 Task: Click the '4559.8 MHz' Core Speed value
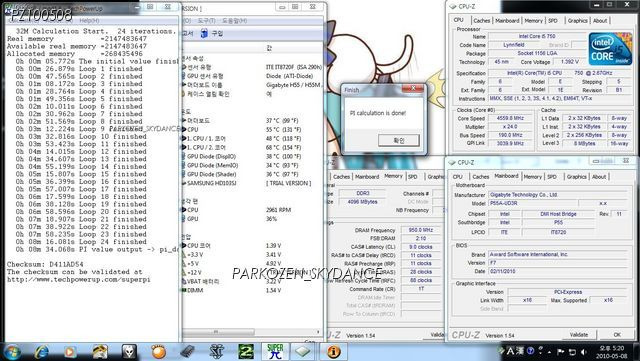pyautogui.click(x=510, y=118)
